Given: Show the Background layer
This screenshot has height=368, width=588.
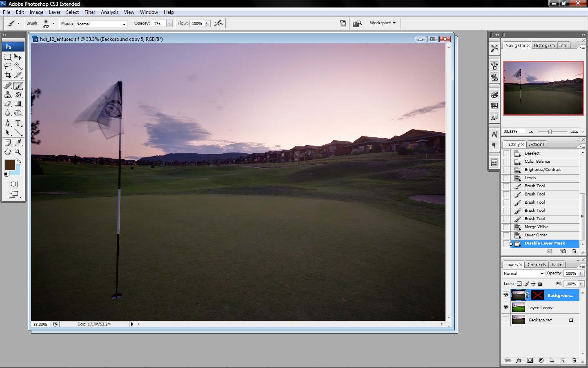Looking at the screenshot, I should coord(506,320).
